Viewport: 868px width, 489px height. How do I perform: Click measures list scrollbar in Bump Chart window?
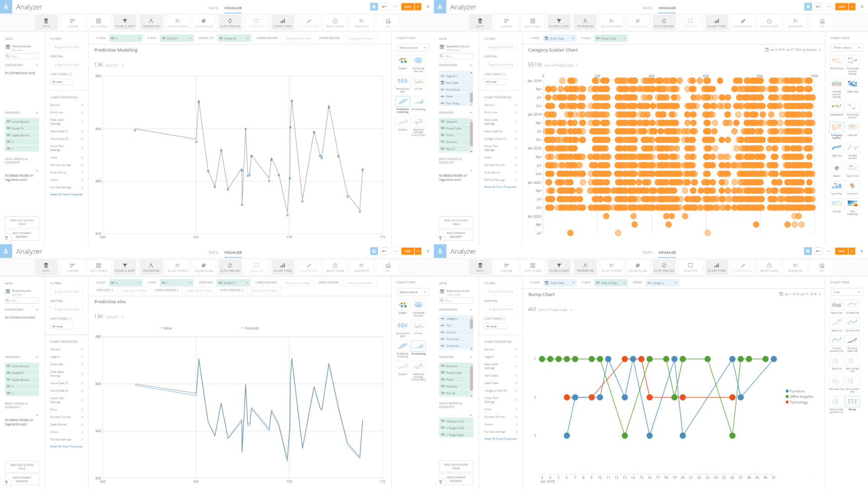click(471, 379)
